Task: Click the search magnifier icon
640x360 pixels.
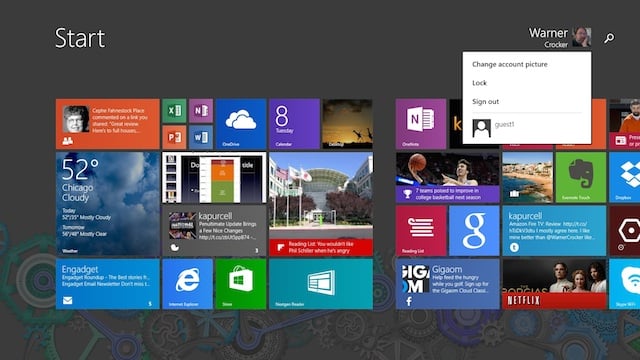Action: pos(609,38)
